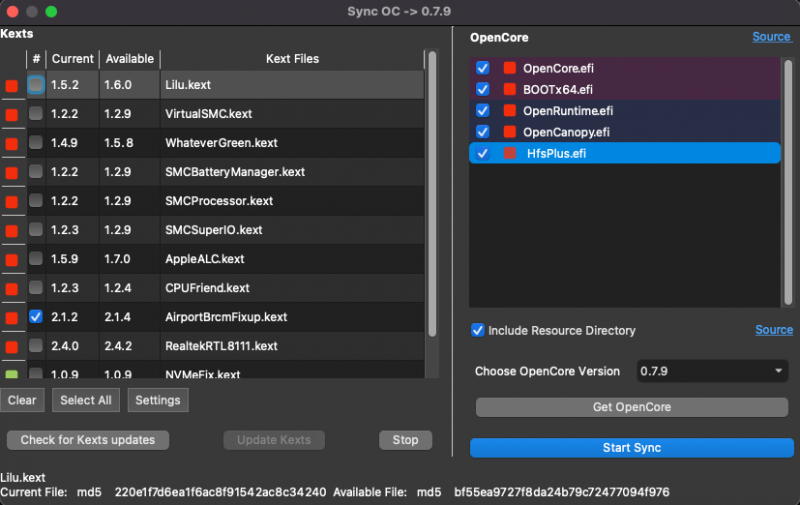Viewport: 800px width, 505px height.
Task: Toggle Include Resource Directory checkbox
Action: point(478,330)
